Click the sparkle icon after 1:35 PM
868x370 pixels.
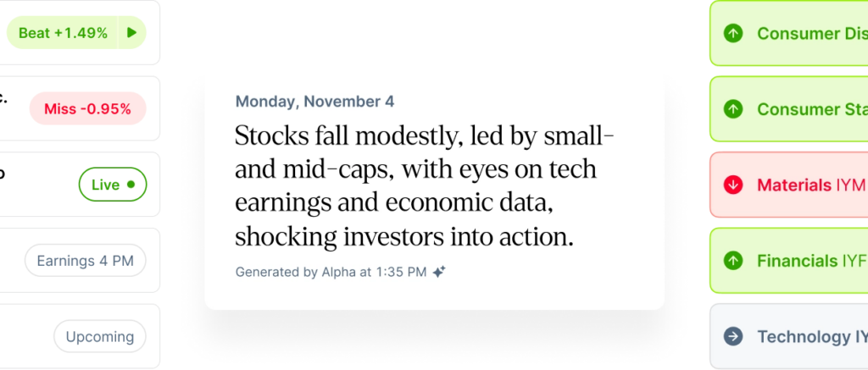tap(439, 272)
